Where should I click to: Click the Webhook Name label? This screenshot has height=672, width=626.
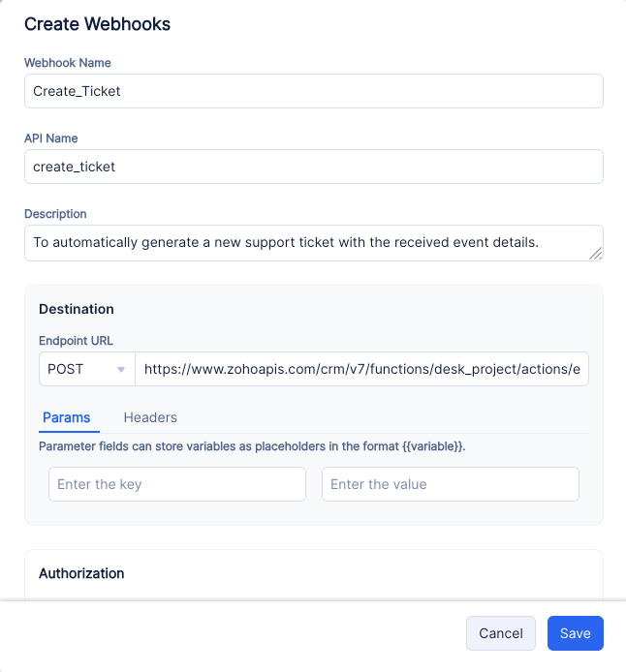click(68, 63)
